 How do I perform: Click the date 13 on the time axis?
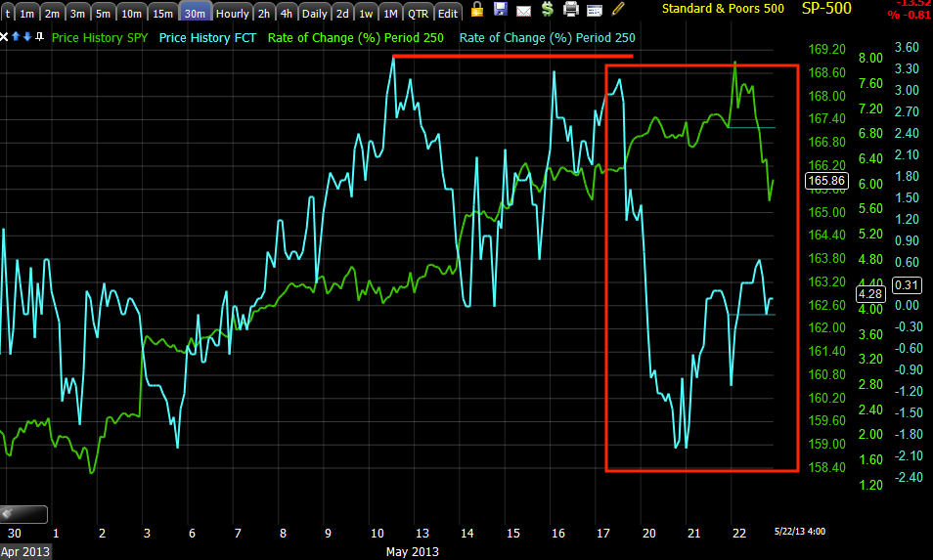point(422,534)
